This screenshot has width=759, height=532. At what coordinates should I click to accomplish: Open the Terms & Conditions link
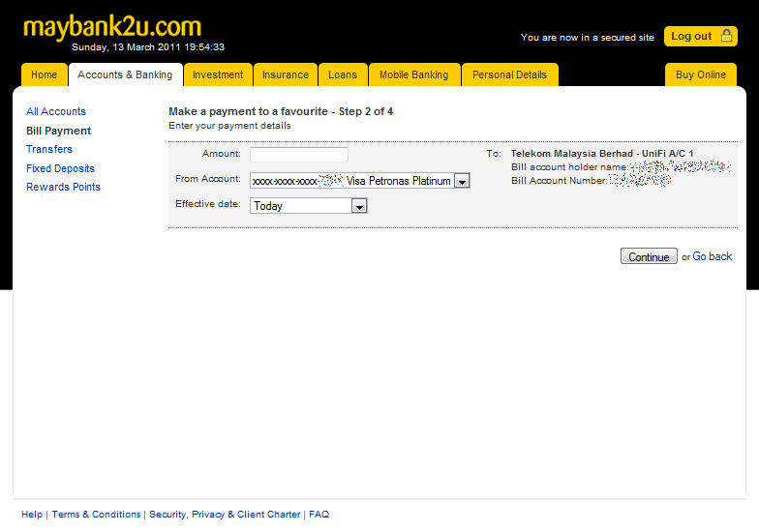pos(96,515)
